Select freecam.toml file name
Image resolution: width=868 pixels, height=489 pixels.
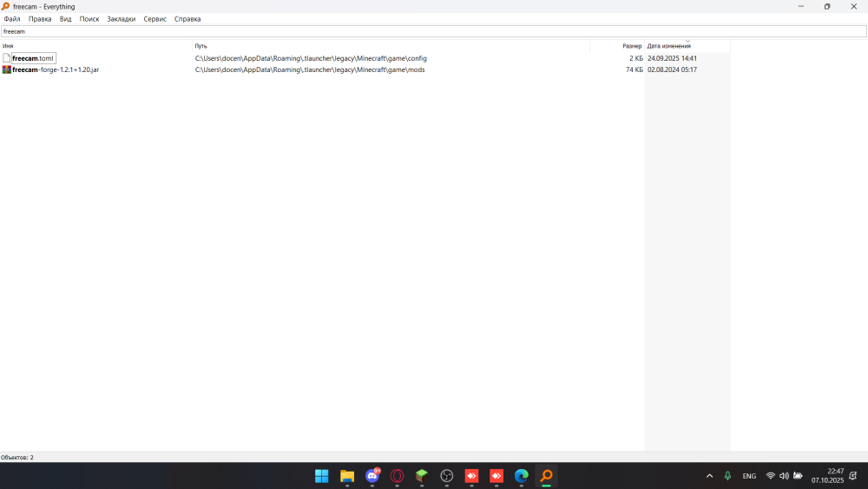coord(33,58)
